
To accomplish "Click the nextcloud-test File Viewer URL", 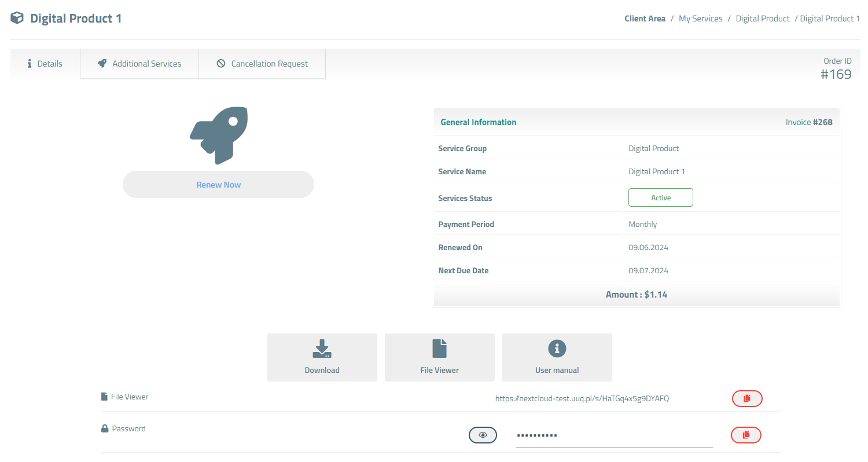I will 582,398.
